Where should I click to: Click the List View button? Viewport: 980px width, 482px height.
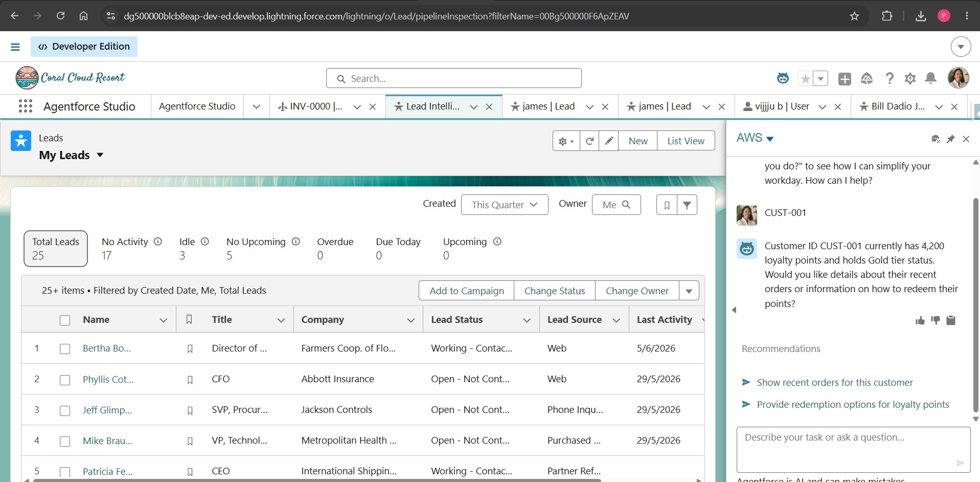pos(686,141)
